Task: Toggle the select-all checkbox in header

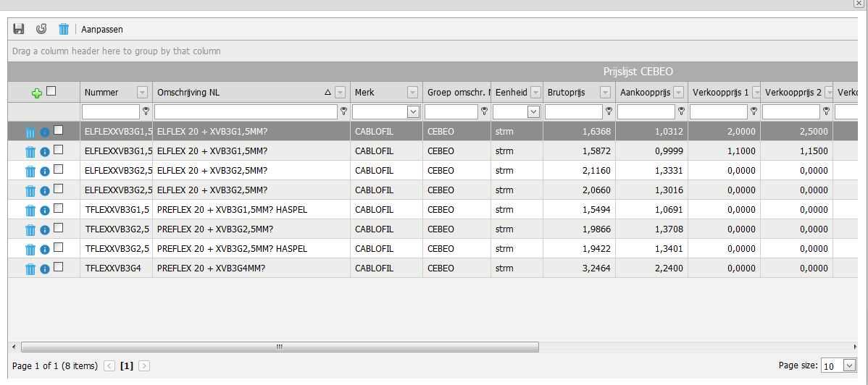Action: pyautogui.click(x=51, y=91)
